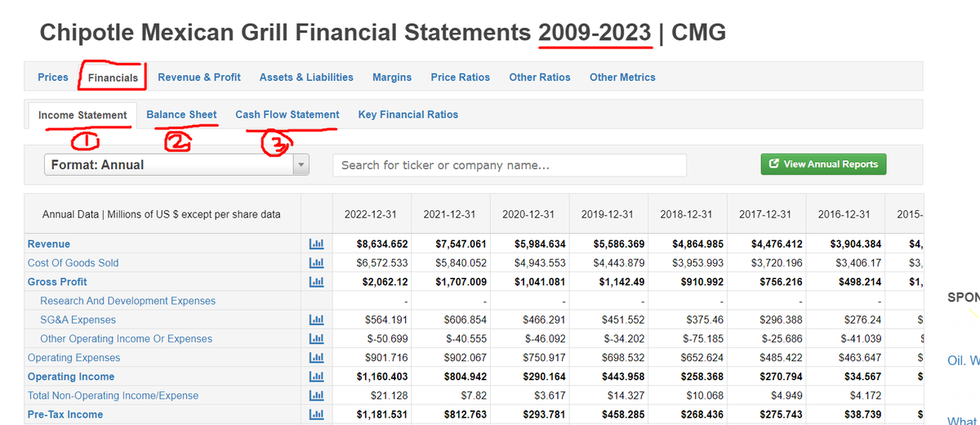
Task: Open chart icon for Revenue row
Action: click(x=317, y=244)
